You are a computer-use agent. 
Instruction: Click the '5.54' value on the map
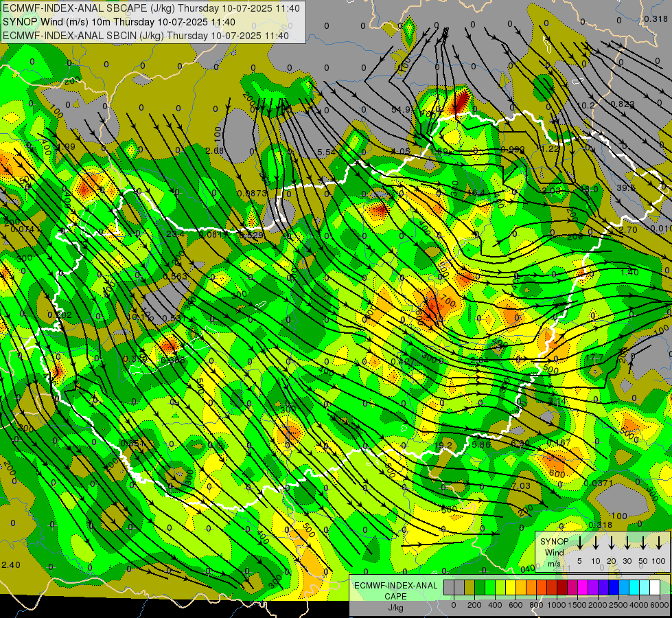click(327, 152)
